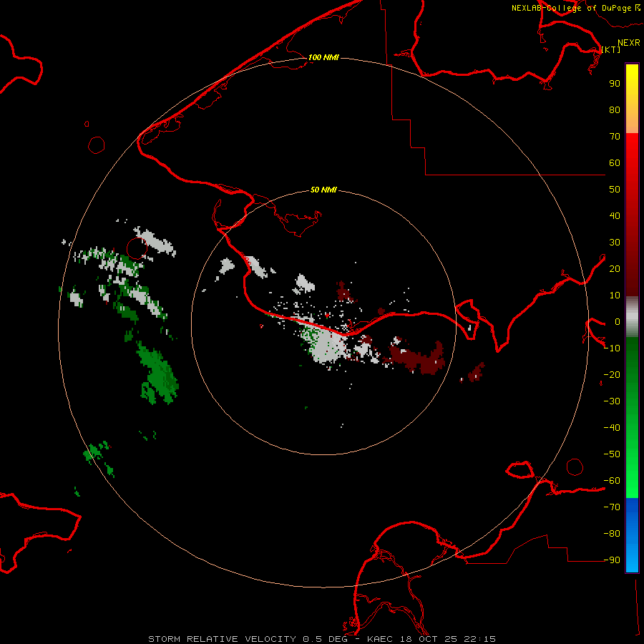Select the "-20" velocity scale label

(612, 375)
